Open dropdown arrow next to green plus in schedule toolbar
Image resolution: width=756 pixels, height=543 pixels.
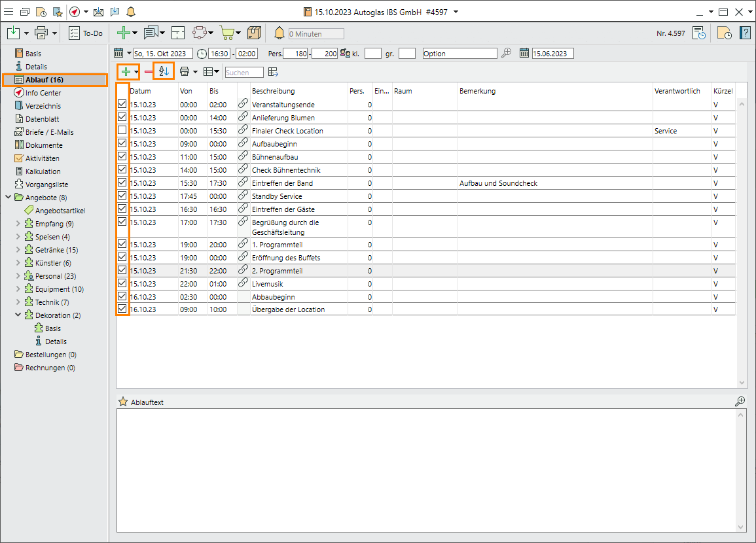pos(136,72)
